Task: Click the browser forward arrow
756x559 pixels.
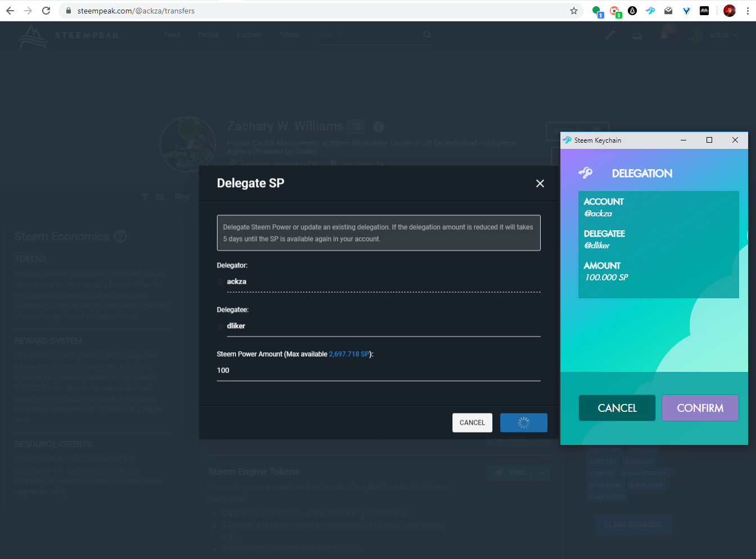Action: click(x=28, y=11)
